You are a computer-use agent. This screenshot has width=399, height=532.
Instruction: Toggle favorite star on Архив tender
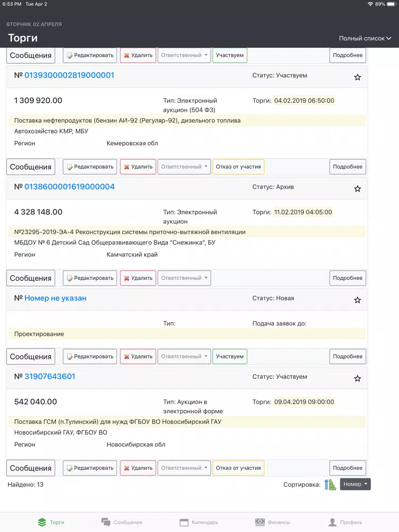point(358,189)
